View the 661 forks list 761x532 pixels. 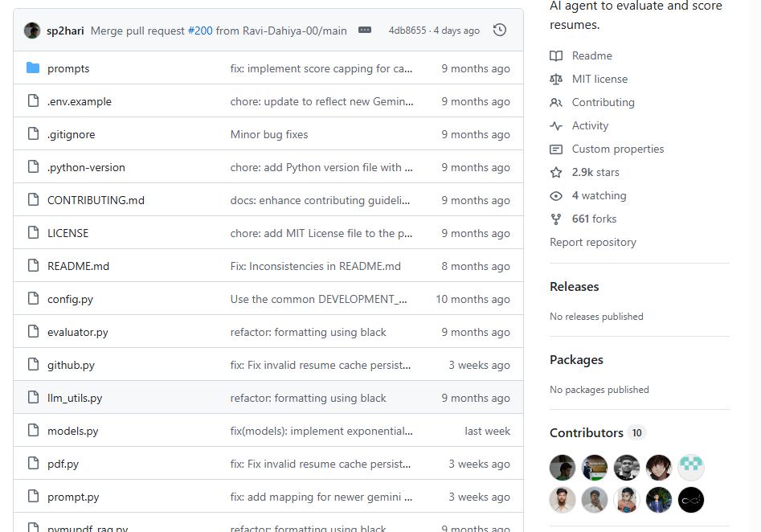(x=594, y=219)
